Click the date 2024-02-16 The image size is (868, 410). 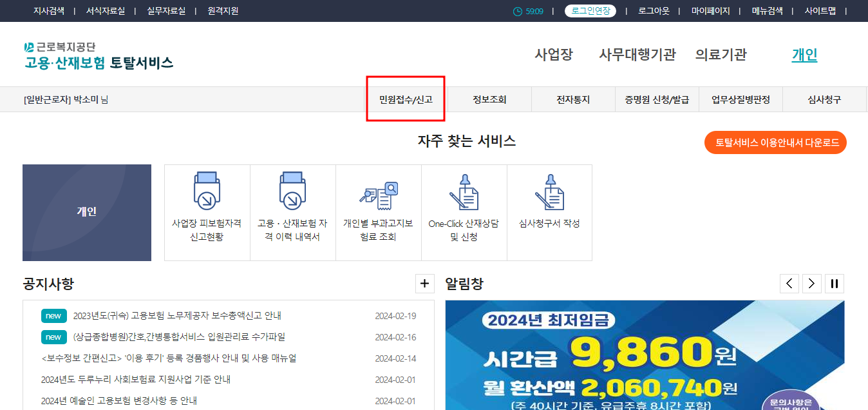395,337
